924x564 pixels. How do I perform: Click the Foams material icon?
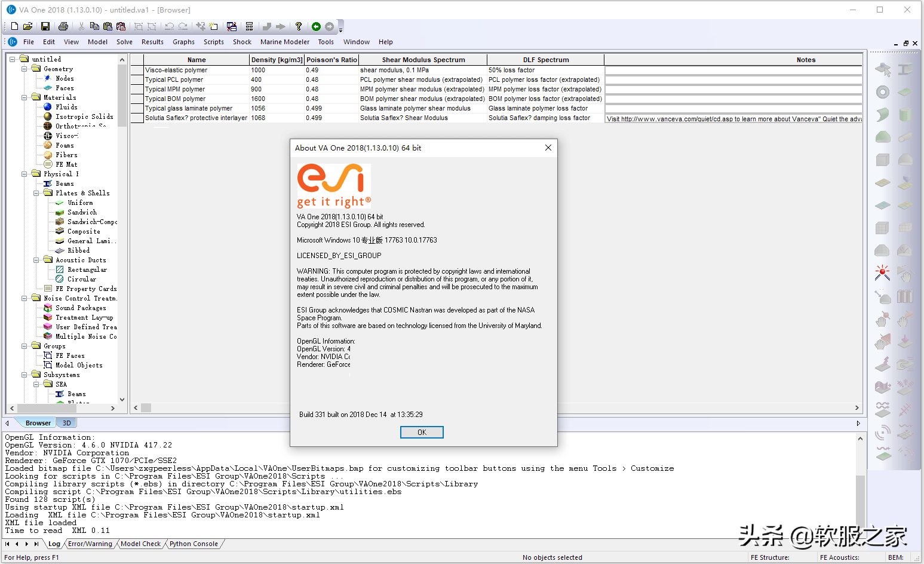48,145
